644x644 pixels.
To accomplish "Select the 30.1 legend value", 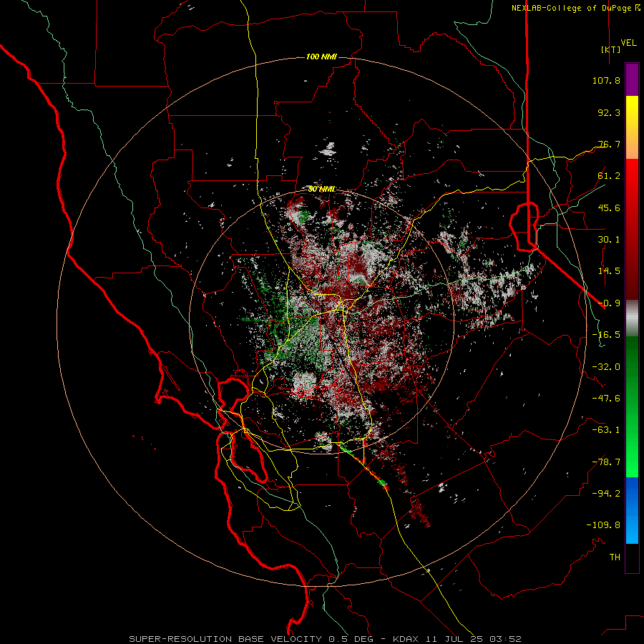I will tap(609, 240).
